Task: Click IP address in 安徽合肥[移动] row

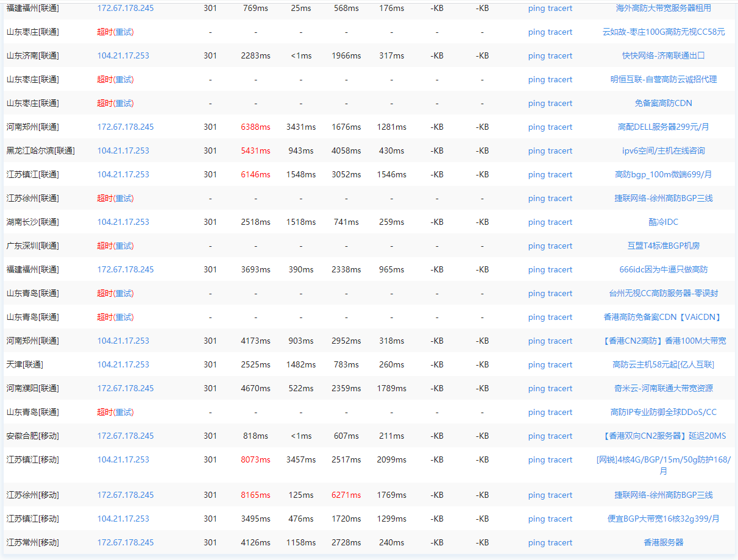Action: click(126, 436)
